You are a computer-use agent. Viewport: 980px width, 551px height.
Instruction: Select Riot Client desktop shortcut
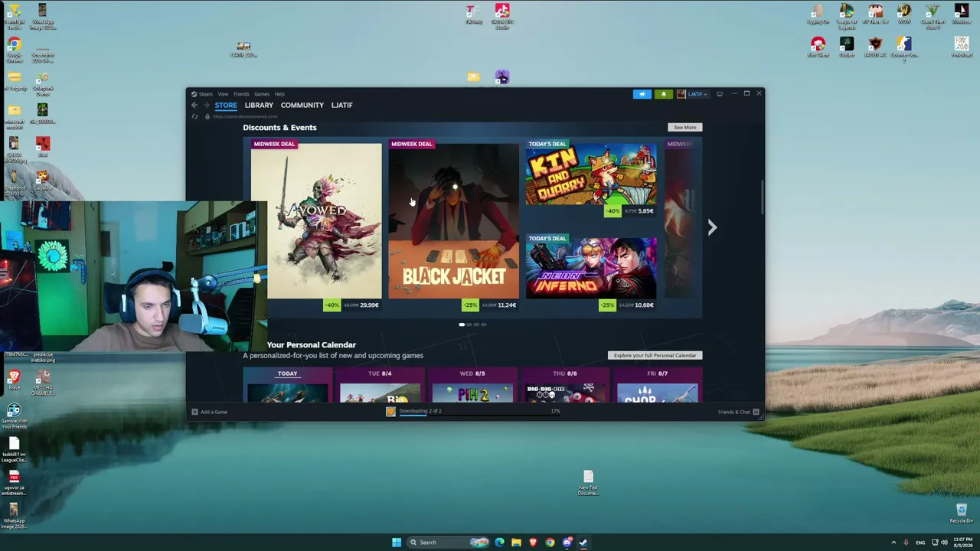[x=818, y=47]
